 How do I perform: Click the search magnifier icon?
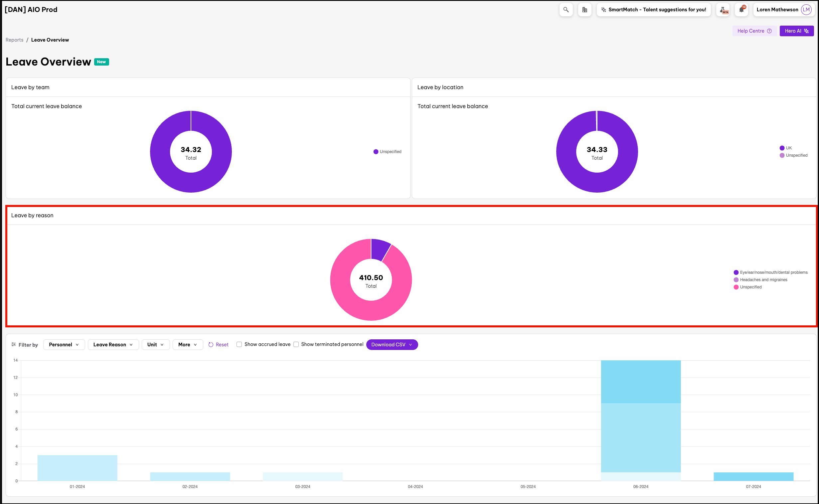566,10
